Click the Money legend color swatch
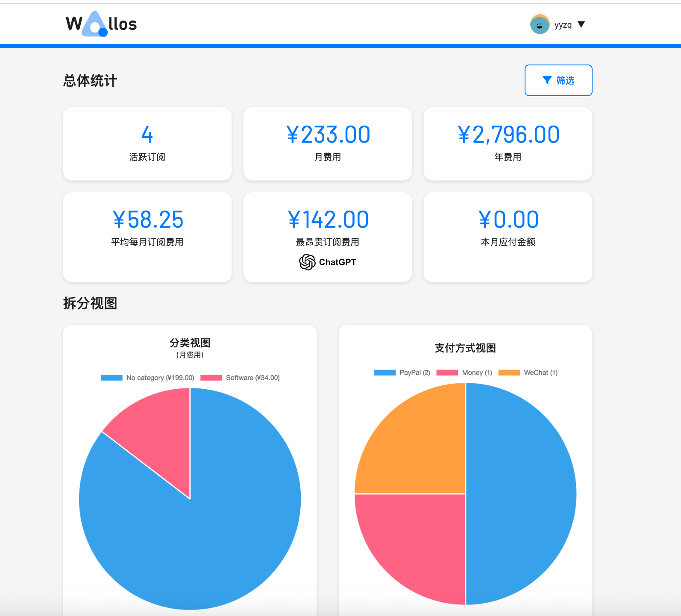 [x=447, y=373]
